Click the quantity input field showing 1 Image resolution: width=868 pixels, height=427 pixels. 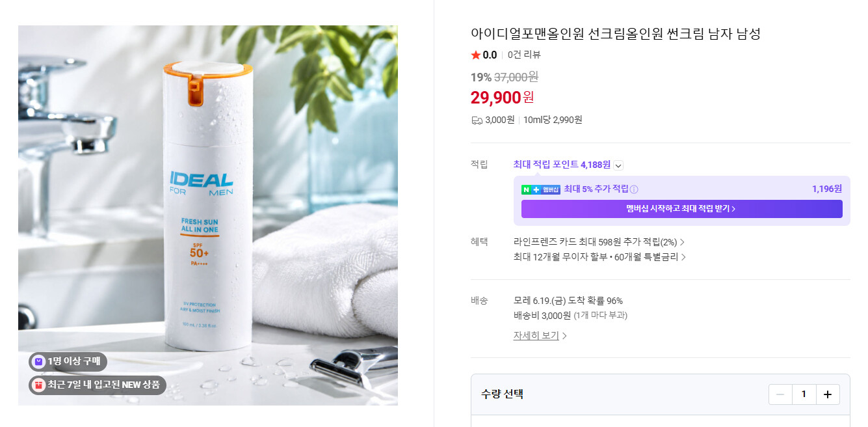pyautogui.click(x=804, y=394)
